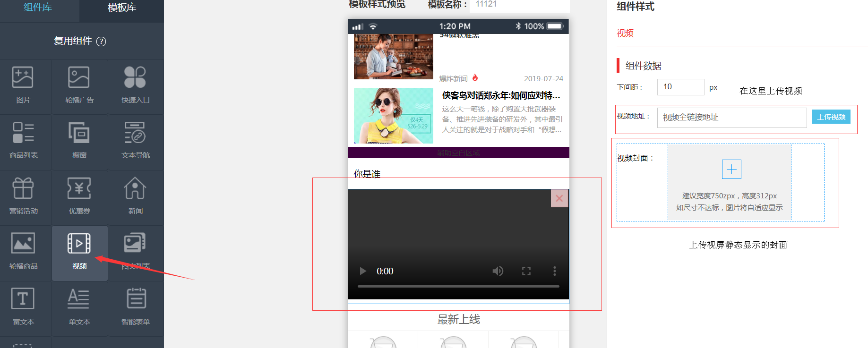Open the 复用组件 help question mark
The image size is (868, 348).
click(x=101, y=42)
